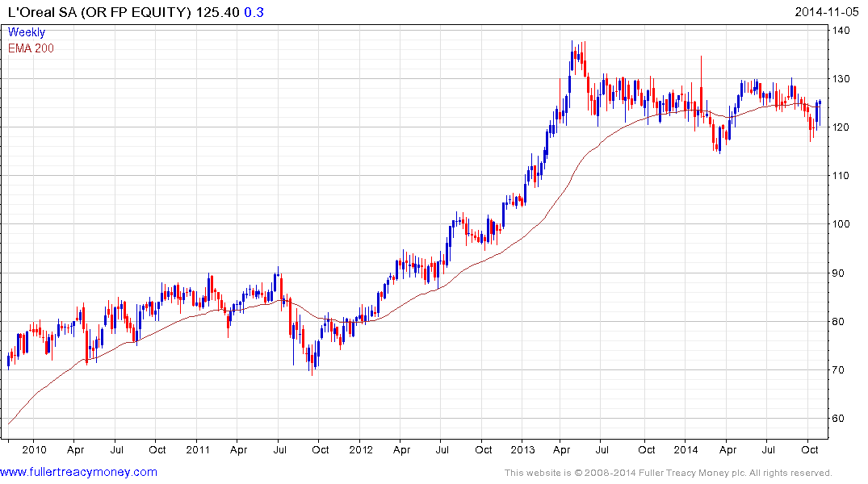Click the 70 price axis label

(839, 370)
